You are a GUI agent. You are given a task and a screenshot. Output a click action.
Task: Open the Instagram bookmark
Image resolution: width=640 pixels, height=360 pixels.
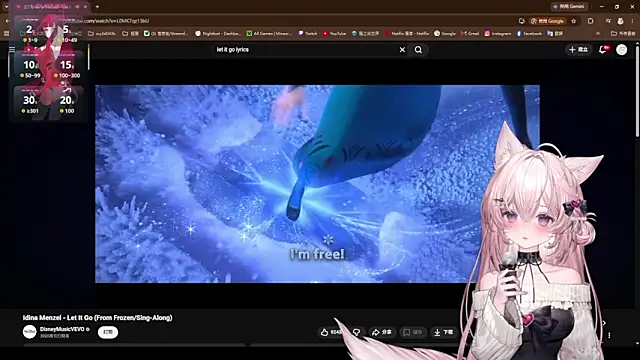[498, 33]
